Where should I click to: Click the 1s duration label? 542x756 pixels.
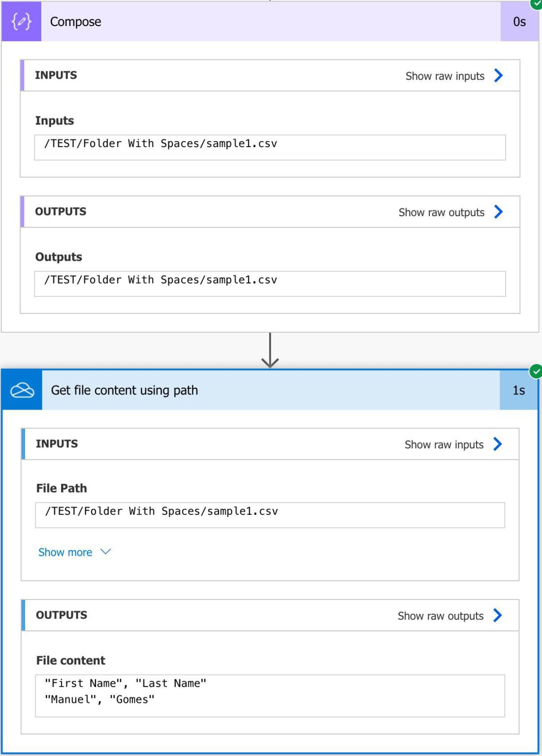click(519, 390)
